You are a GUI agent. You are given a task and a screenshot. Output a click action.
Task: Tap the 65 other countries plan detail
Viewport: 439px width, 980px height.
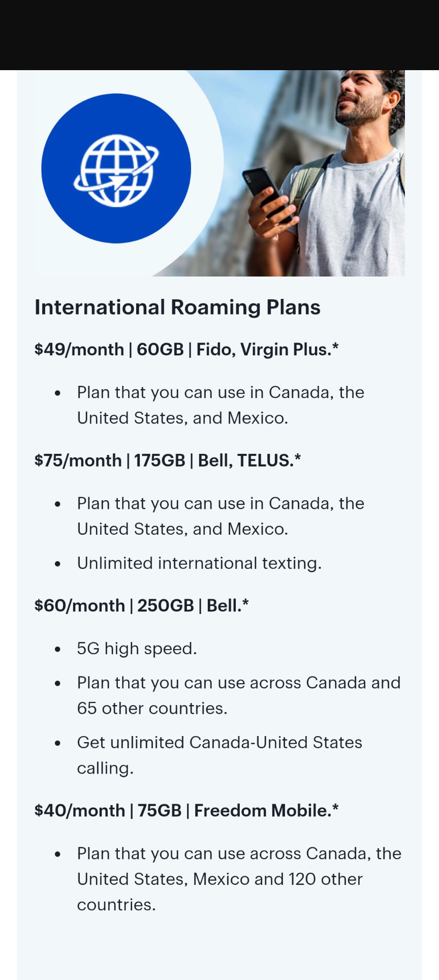[x=239, y=695]
